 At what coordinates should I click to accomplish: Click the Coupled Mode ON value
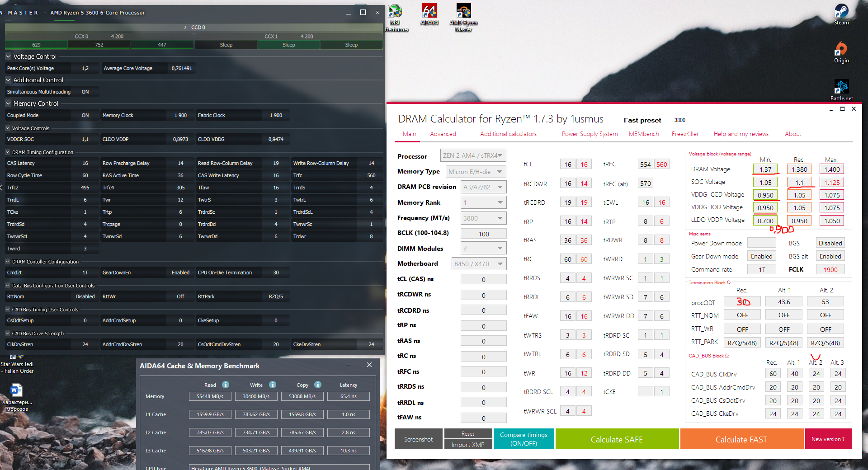(85, 115)
